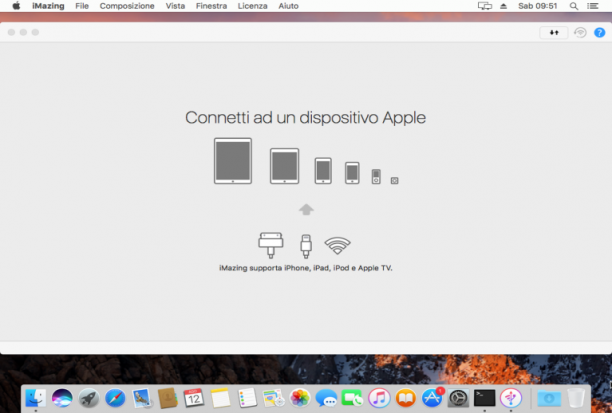Close the iMazing window

11,32
